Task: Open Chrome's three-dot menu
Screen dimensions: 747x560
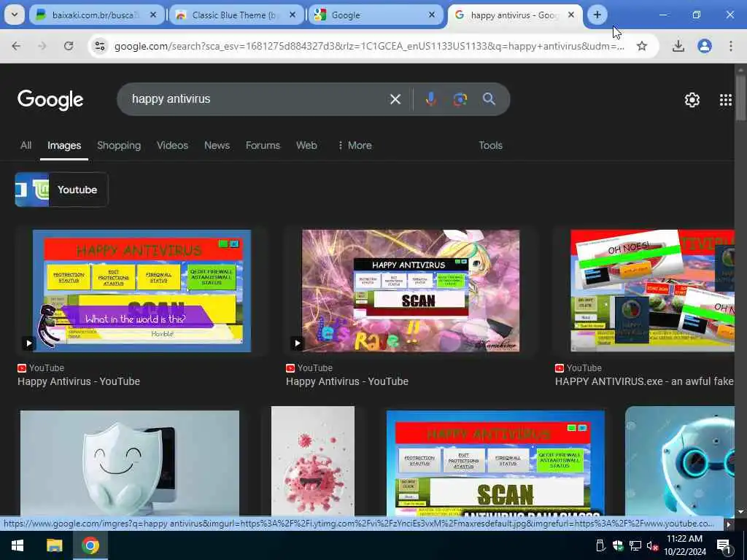Action: (x=731, y=46)
